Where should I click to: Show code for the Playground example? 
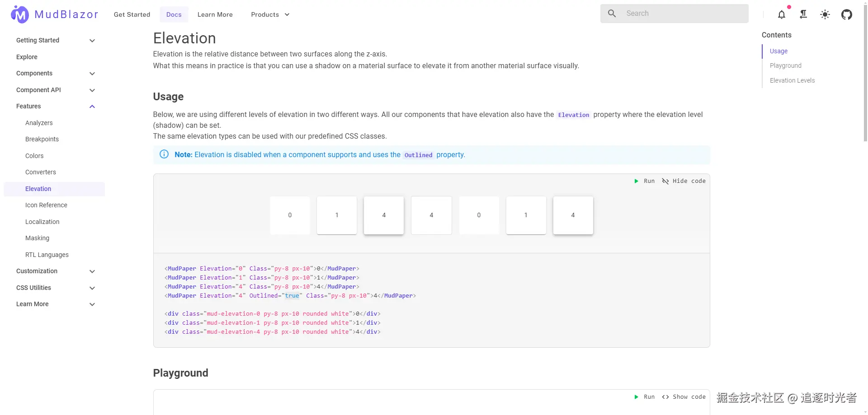pos(684,397)
